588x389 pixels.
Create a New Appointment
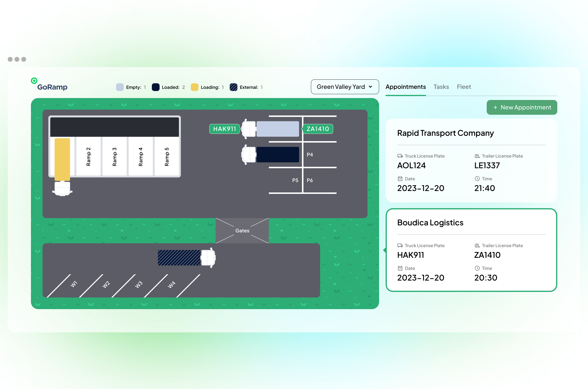click(x=522, y=107)
